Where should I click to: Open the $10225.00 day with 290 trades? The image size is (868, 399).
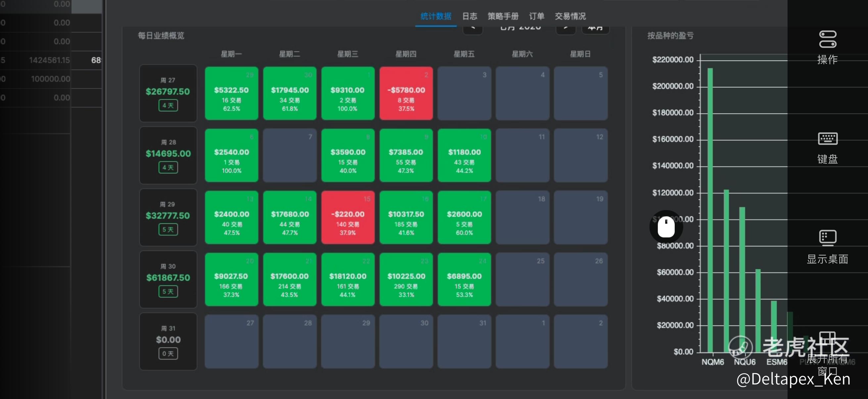406,279
